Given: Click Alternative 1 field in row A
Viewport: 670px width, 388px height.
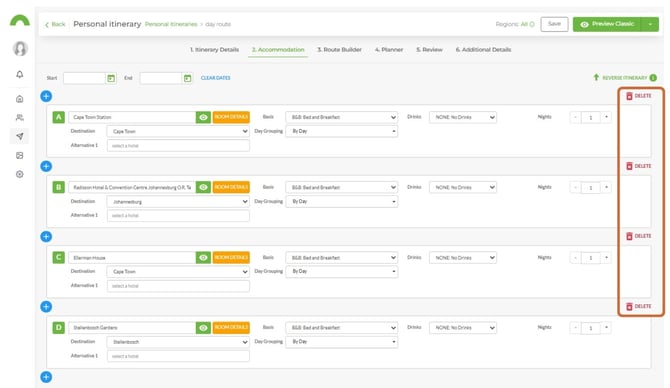Looking at the screenshot, I should click(x=178, y=146).
